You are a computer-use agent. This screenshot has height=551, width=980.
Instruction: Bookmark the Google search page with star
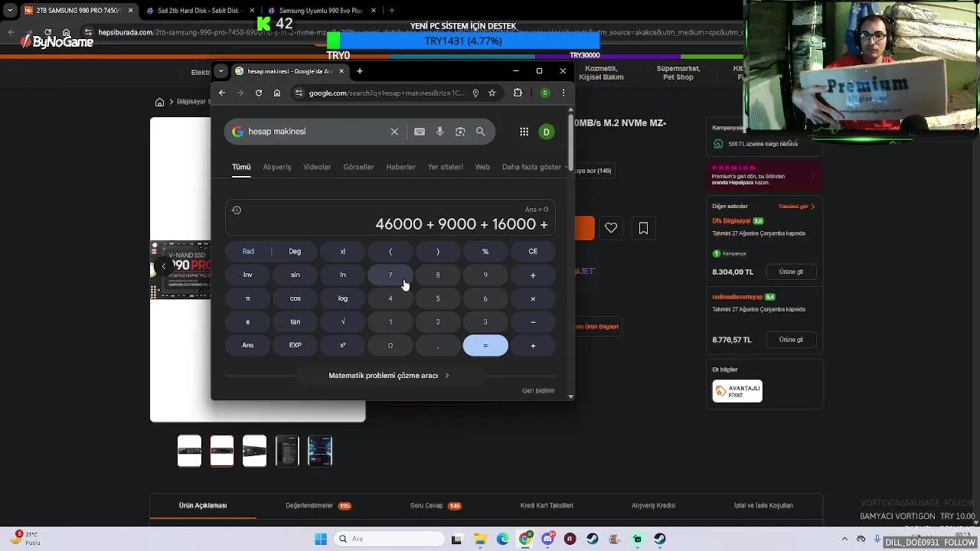(492, 93)
